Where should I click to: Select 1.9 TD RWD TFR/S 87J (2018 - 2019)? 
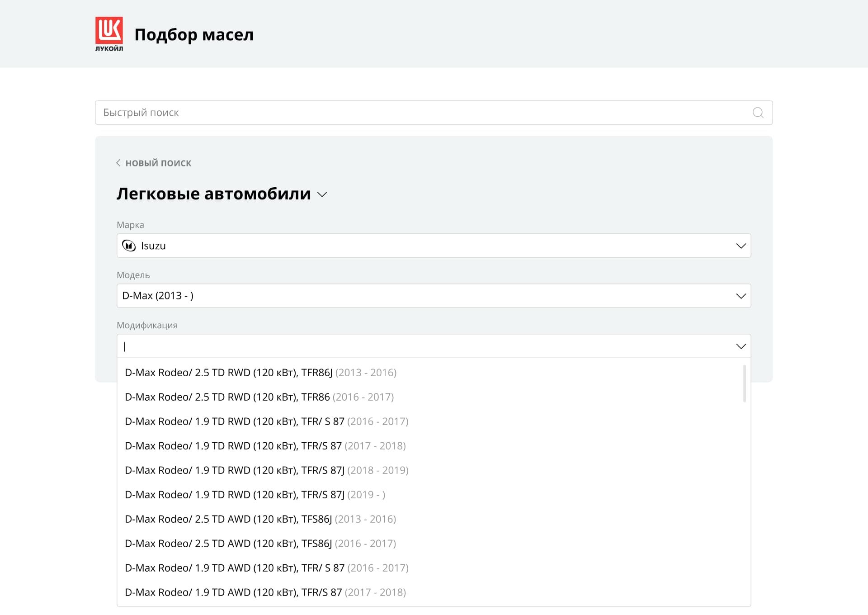coord(266,470)
